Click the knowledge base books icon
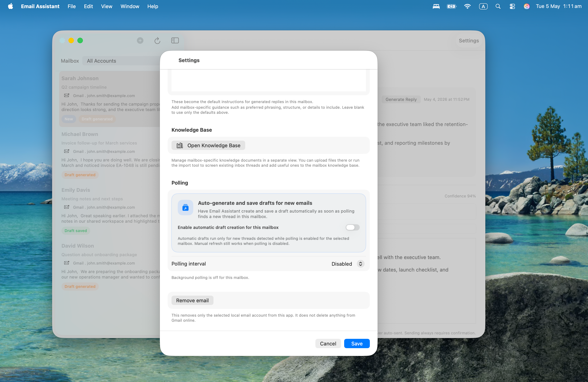This screenshot has height=382, width=588. pos(180,145)
